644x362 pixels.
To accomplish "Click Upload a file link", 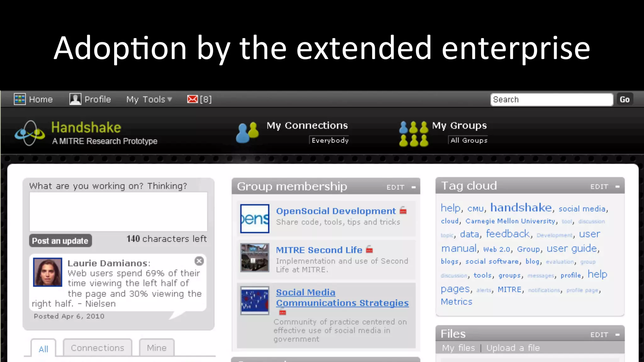I will (513, 348).
